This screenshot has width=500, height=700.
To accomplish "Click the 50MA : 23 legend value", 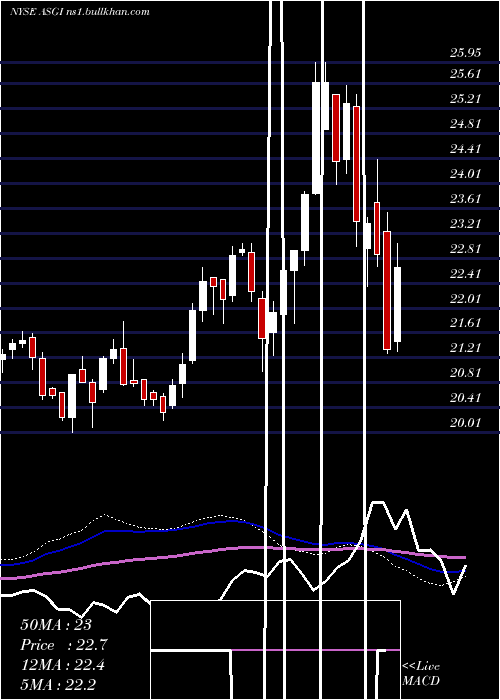I will tap(56, 625).
